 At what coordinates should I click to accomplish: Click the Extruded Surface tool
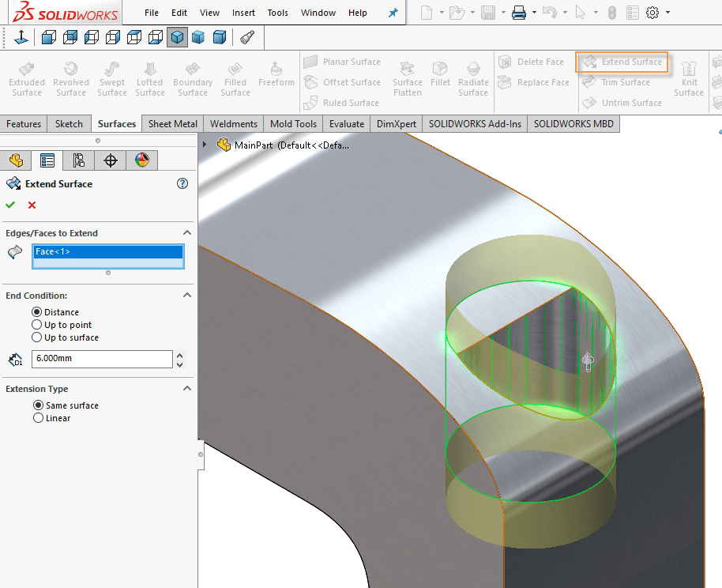coord(27,79)
